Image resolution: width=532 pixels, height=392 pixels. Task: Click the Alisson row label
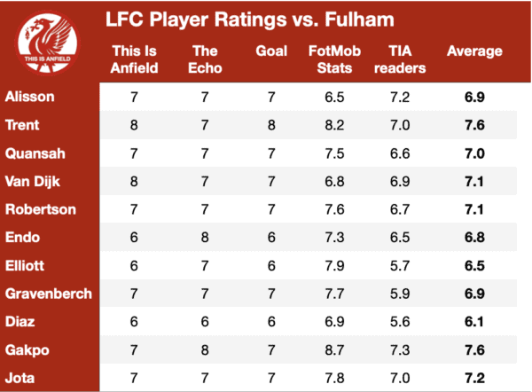[x=30, y=97]
